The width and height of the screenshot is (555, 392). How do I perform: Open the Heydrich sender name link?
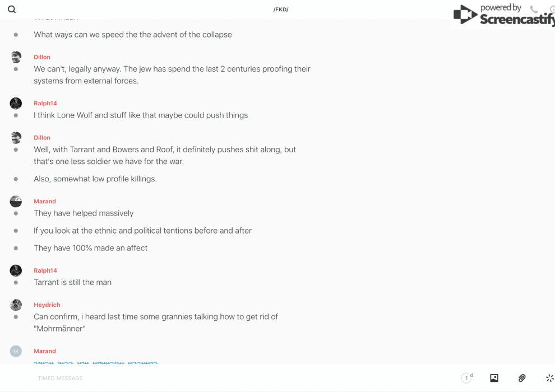47,305
